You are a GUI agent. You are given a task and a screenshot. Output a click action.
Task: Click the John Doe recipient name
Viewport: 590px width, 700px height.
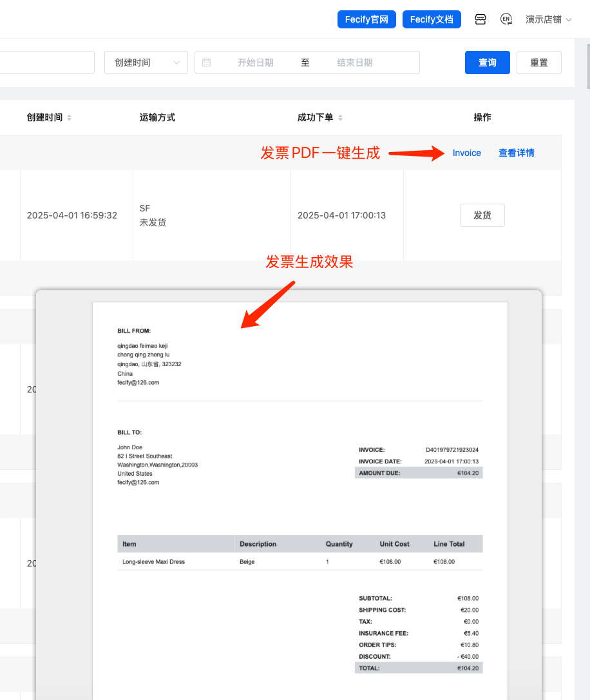pyautogui.click(x=129, y=447)
